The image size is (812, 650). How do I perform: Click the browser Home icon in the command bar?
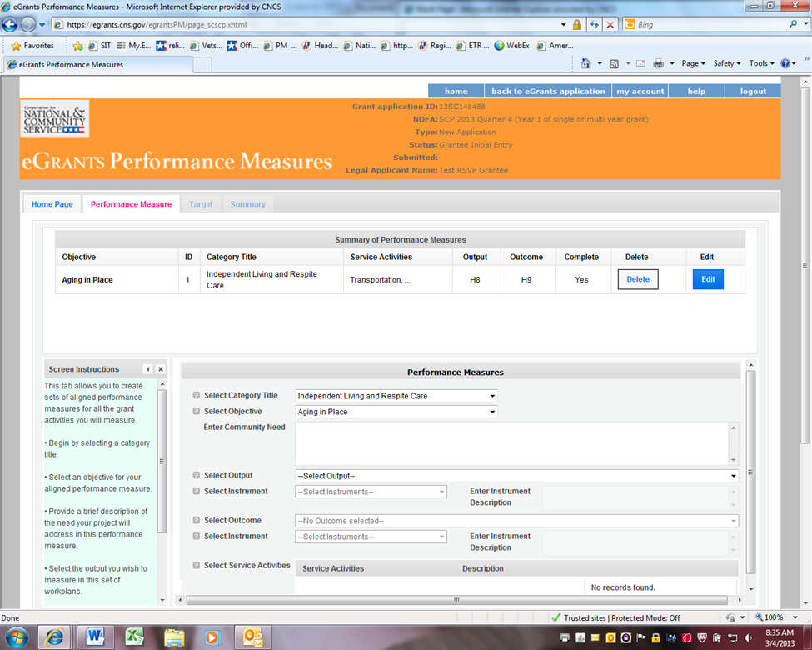pyautogui.click(x=586, y=64)
